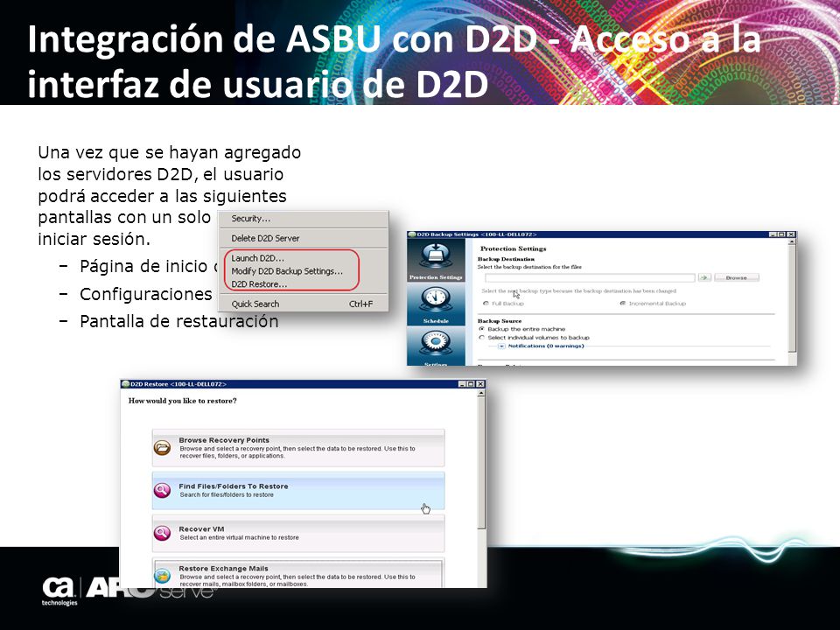Maximize the D2D Restore window
The width and height of the screenshot is (840, 630).
click(471, 384)
